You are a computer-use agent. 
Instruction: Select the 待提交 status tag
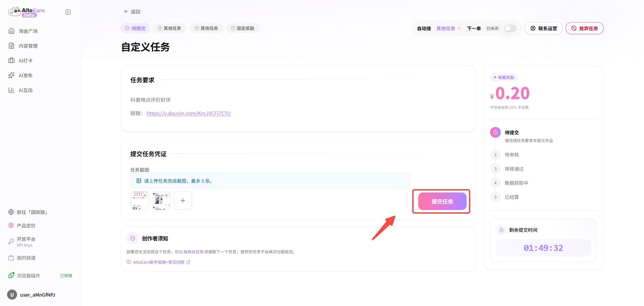click(x=135, y=29)
